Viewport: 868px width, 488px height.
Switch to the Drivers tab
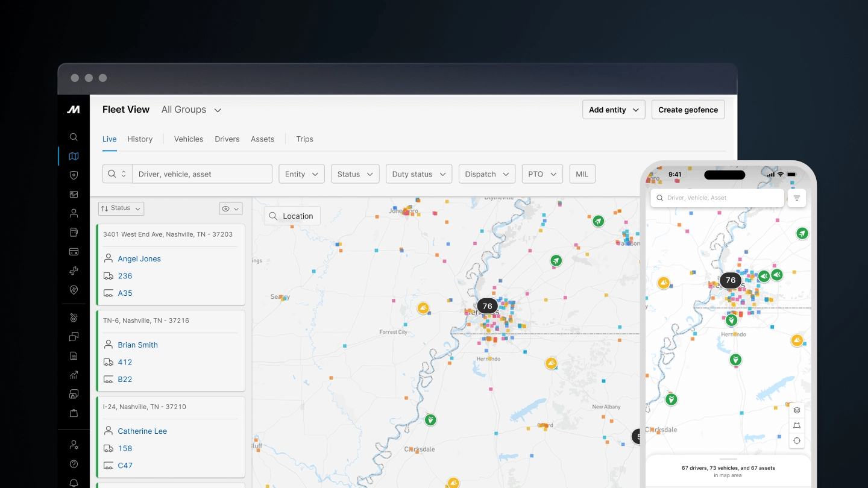pyautogui.click(x=227, y=139)
